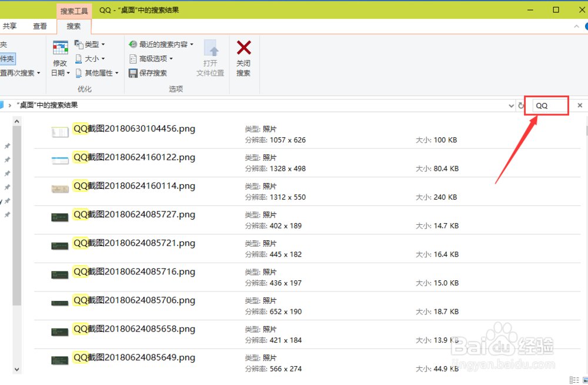Viewport: 588px width, 385px height.
Task: Open the 修改日期 dropdown arrow
Action: 68,73
